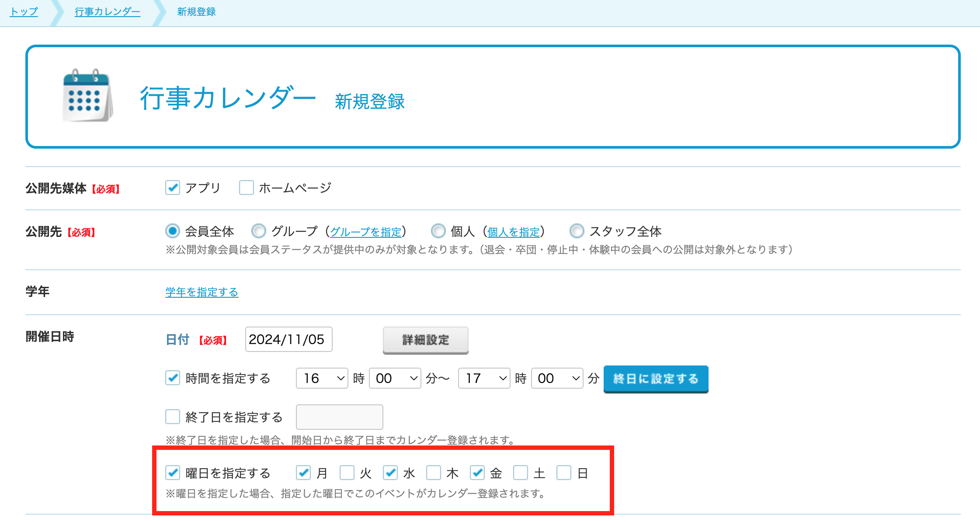Select 会員全体 radio button
Screen dimensions: 980x522
pyautogui.click(x=173, y=231)
